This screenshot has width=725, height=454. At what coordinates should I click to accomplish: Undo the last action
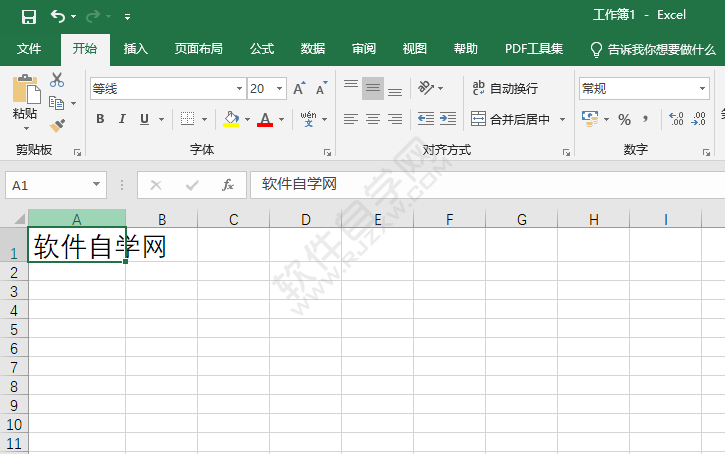click(x=58, y=17)
